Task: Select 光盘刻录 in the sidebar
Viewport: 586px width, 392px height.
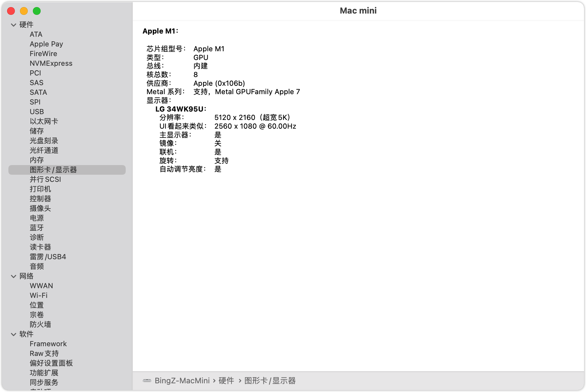Action: [x=44, y=141]
